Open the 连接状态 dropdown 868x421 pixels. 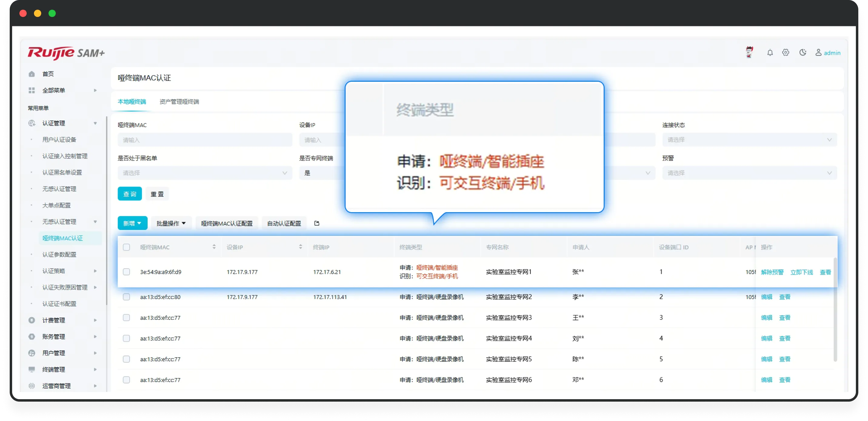[749, 140]
